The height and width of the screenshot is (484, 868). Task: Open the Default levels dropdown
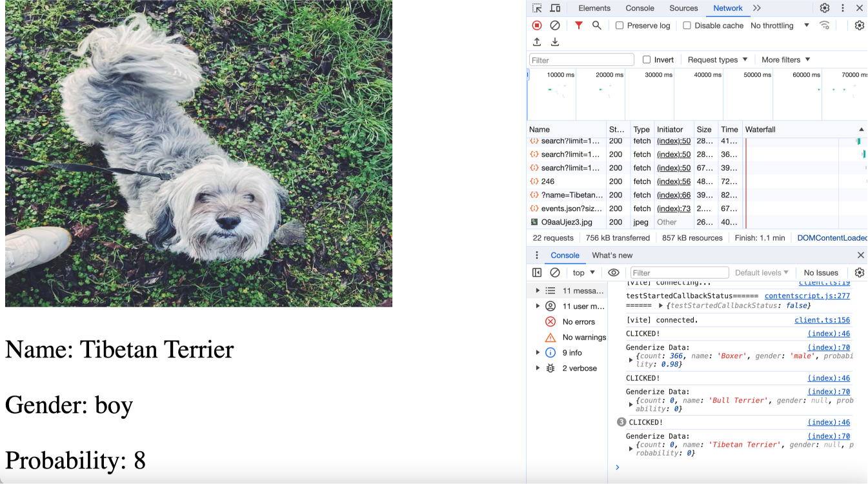(762, 273)
